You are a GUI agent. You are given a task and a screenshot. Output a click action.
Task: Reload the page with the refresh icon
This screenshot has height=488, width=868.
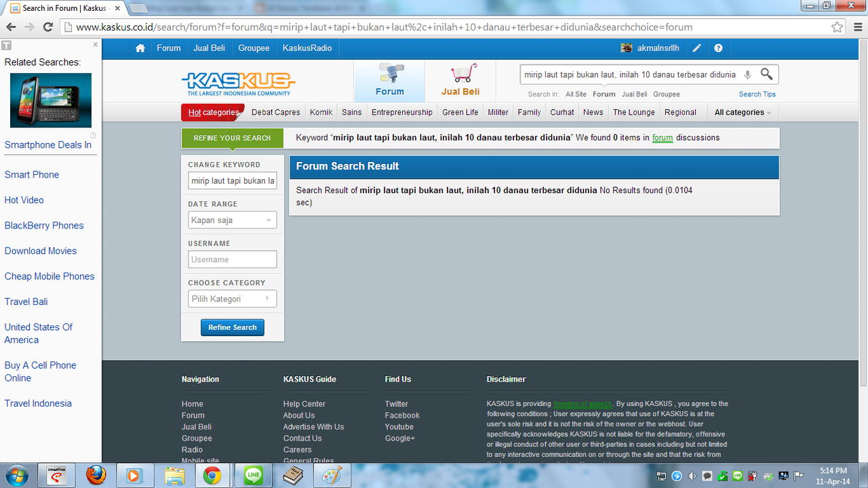pos(47,27)
